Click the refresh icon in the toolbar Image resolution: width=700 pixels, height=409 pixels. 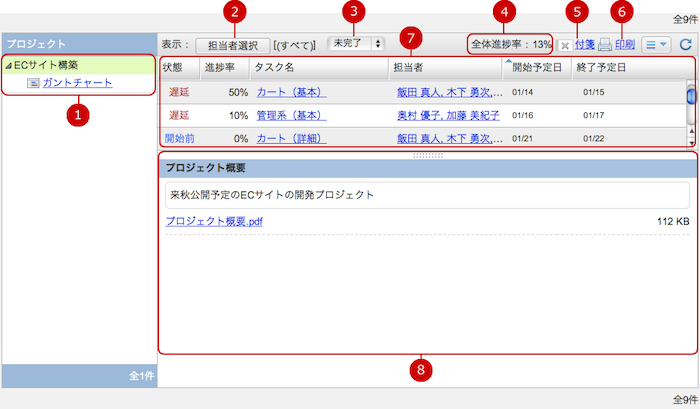tap(685, 45)
